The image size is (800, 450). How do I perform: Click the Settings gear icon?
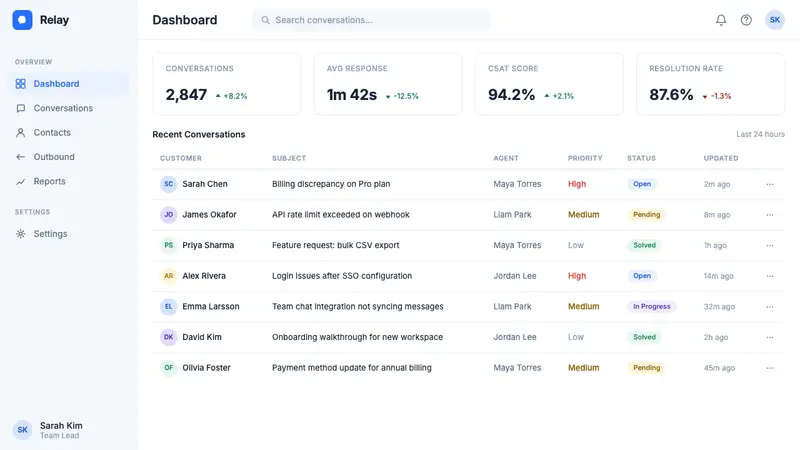[20, 234]
